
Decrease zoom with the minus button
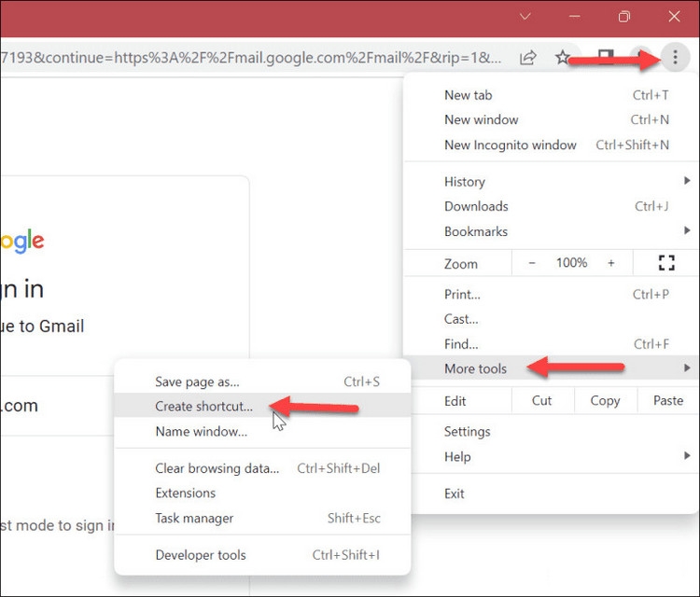click(x=532, y=263)
